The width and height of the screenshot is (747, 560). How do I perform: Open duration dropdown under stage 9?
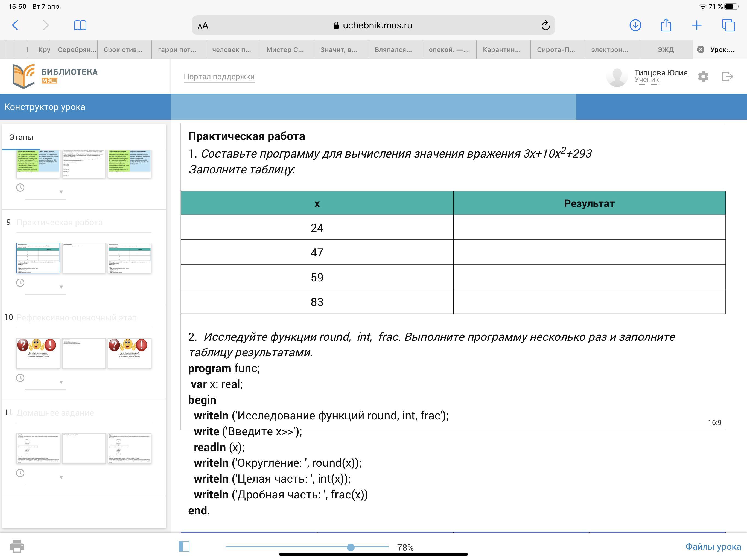(x=45, y=287)
